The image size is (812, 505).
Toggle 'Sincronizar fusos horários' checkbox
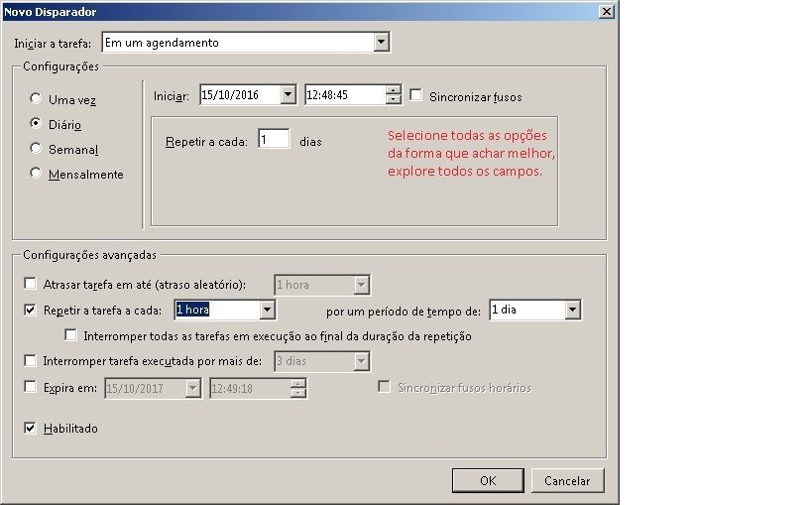pyautogui.click(x=384, y=387)
